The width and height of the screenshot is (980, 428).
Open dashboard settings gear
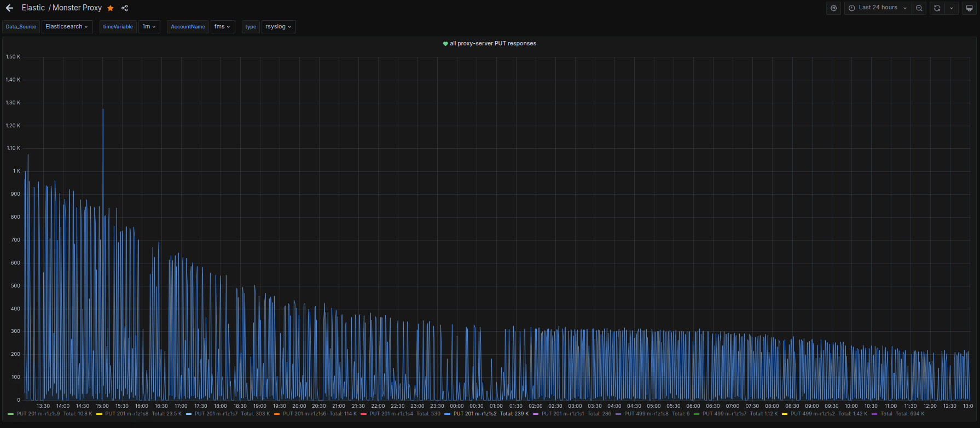[833, 8]
